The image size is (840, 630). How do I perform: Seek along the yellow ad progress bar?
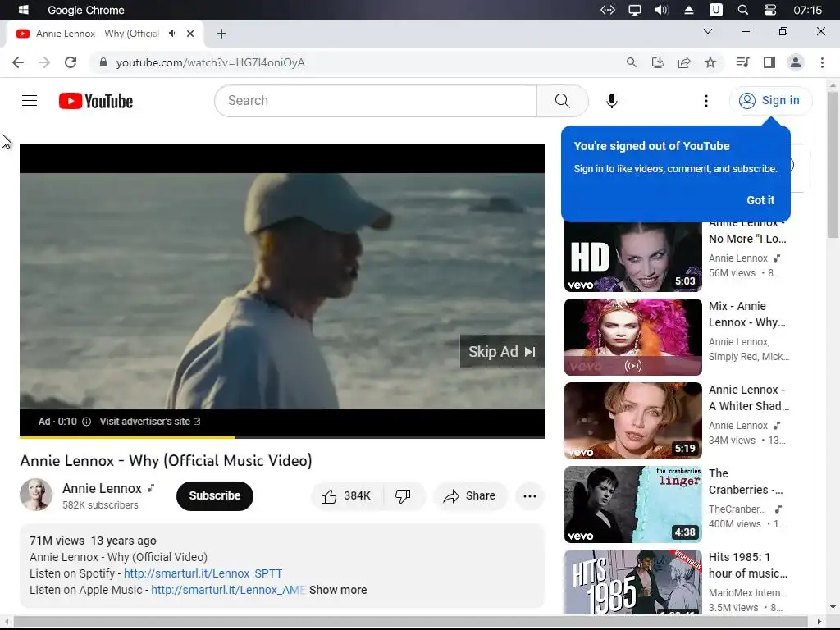pyautogui.click(x=282, y=437)
